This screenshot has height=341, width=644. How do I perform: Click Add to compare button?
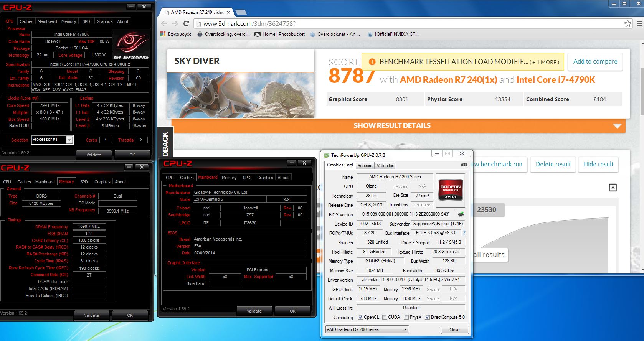click(x=595, y=62)
